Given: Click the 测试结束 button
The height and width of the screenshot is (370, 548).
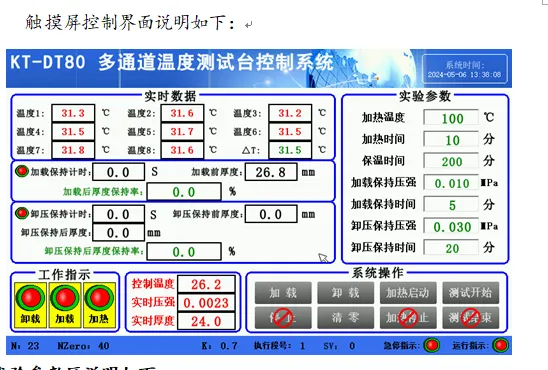Looking at the screenshot, I should [x=470, y=318].
